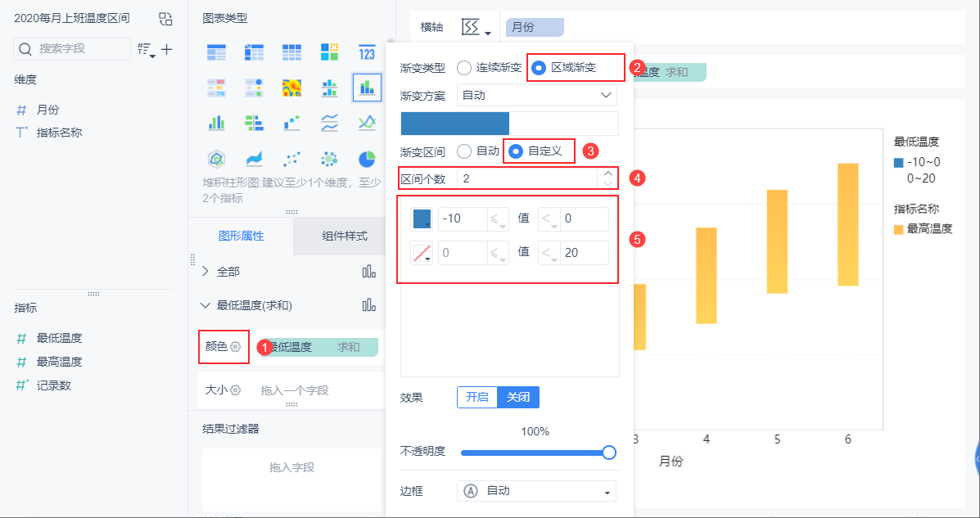980x518 pixels.
Task: Collapse the 最低温度(求和) properties section
Action: tap(205, 305)
